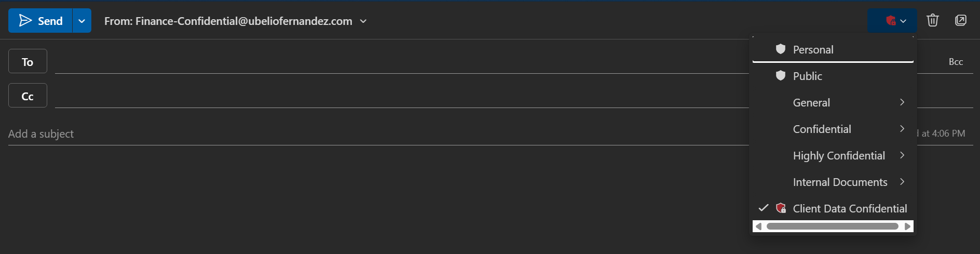Click the label menu horizontal scrollbar

coord(832,226)
